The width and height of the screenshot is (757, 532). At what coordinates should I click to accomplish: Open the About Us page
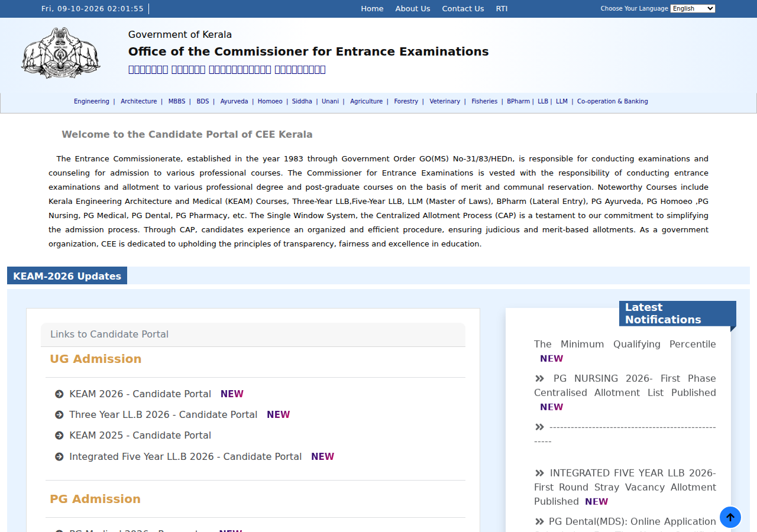point(413,9)
